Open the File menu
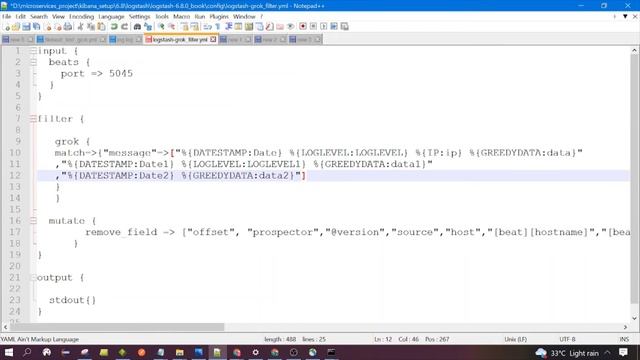 click(7, 17)
